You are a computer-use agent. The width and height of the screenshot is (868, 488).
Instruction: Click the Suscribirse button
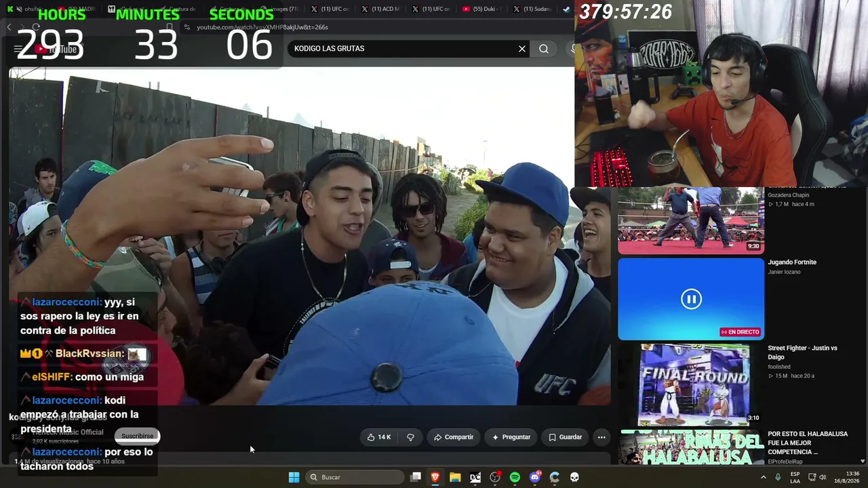[x=138, y=436]
